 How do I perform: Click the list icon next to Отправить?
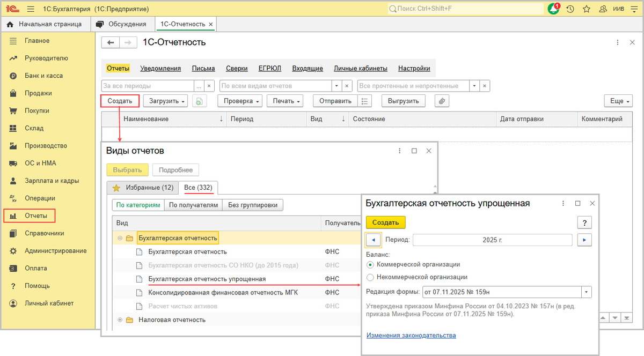click(x=364, y=101)
